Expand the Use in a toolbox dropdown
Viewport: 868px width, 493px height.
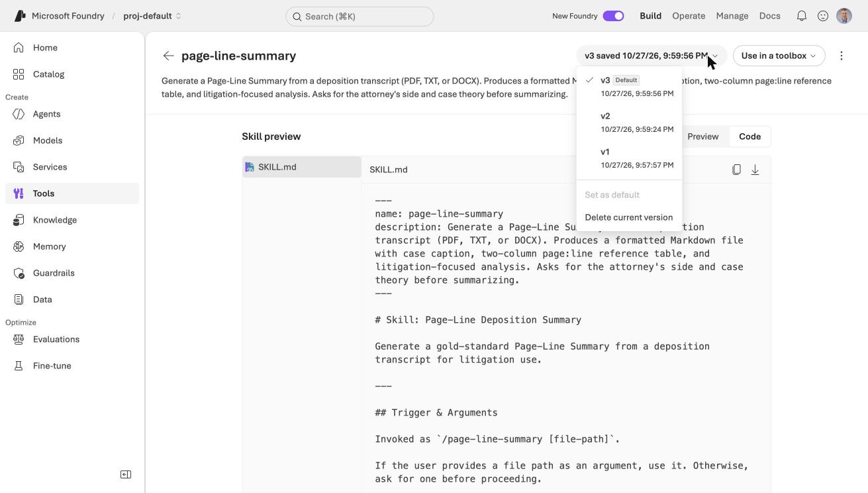point(779,56)
